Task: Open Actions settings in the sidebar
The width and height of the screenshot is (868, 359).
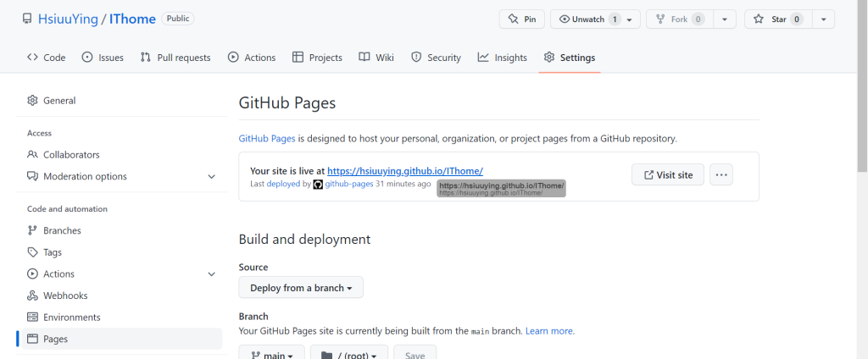Action: click(122, 273)
